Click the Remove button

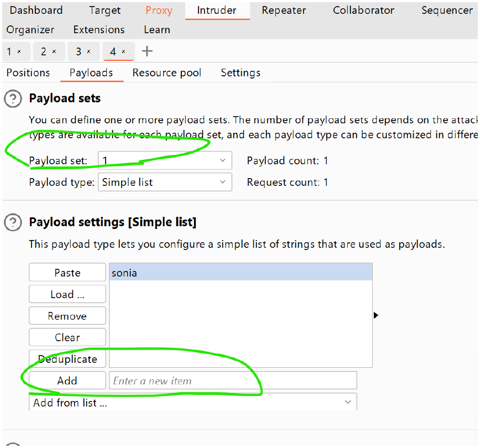[67, 315]
